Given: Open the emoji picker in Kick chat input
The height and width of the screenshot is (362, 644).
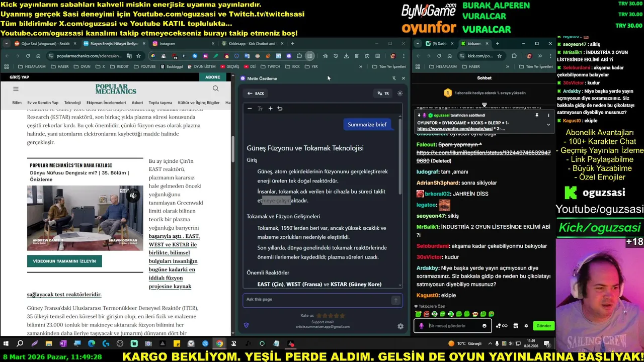Looking at the screenshot, I should pos(485,326).
